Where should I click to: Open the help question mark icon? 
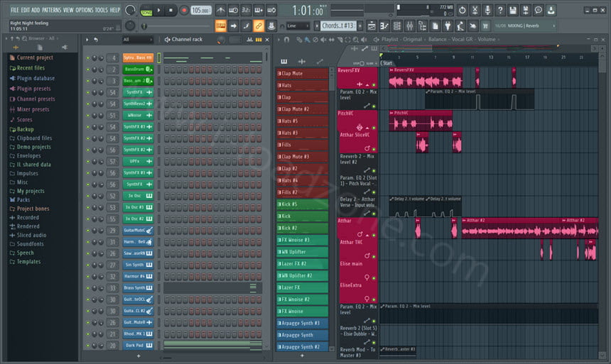(x=500, y=11)
